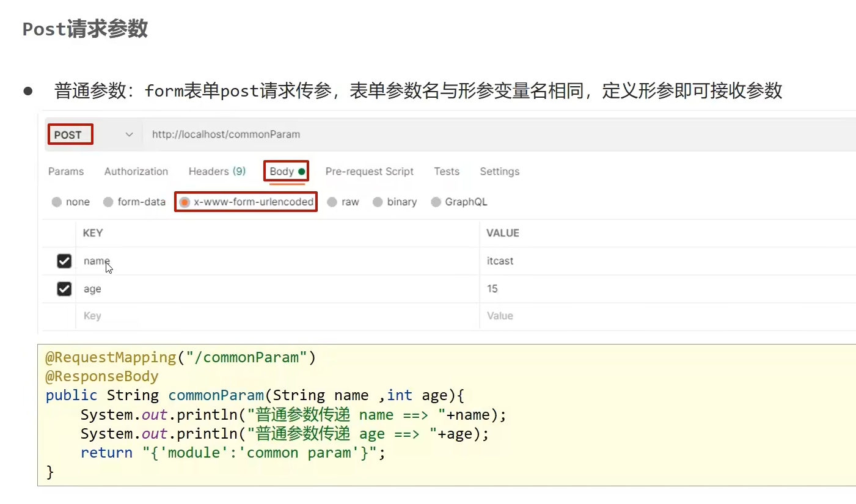Select the Body tab

[x=286, y=172]
